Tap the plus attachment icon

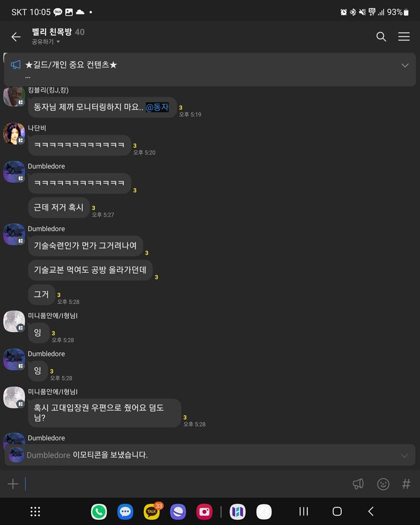[x=13, y=484]
